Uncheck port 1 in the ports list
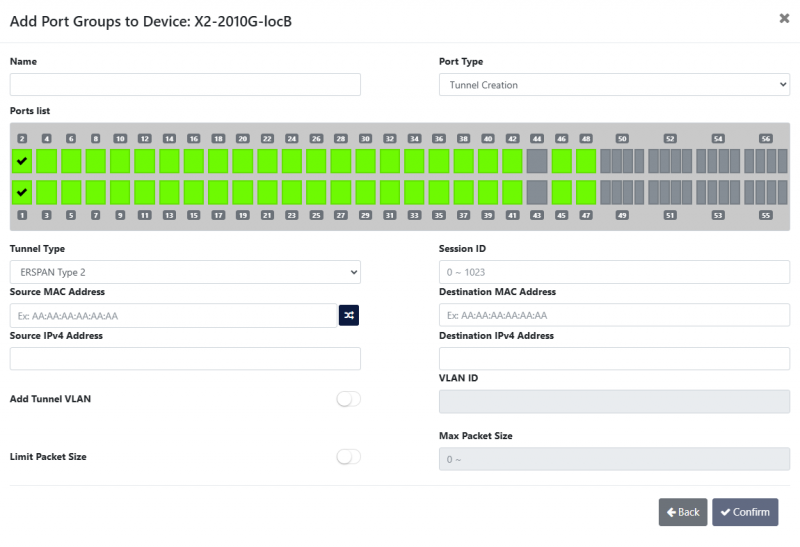Screen dimensions: 800x547 click(22, 192)
